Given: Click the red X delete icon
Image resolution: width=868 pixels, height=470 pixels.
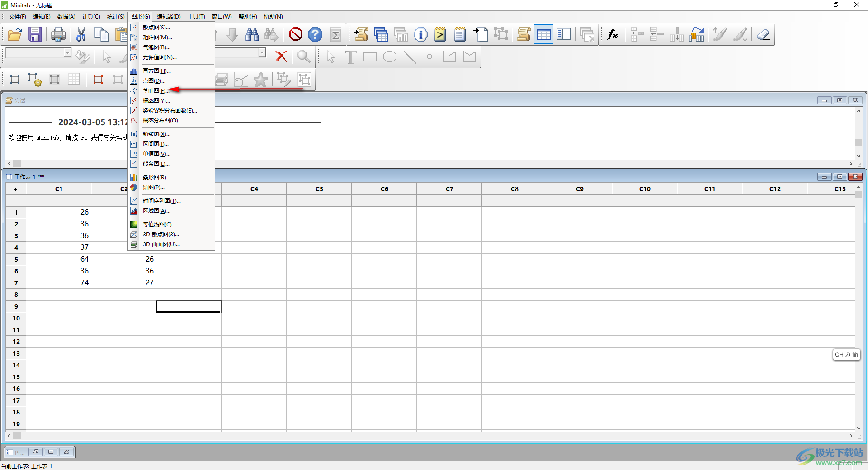Looking at the screenshot, I should [x=281, y=56].
